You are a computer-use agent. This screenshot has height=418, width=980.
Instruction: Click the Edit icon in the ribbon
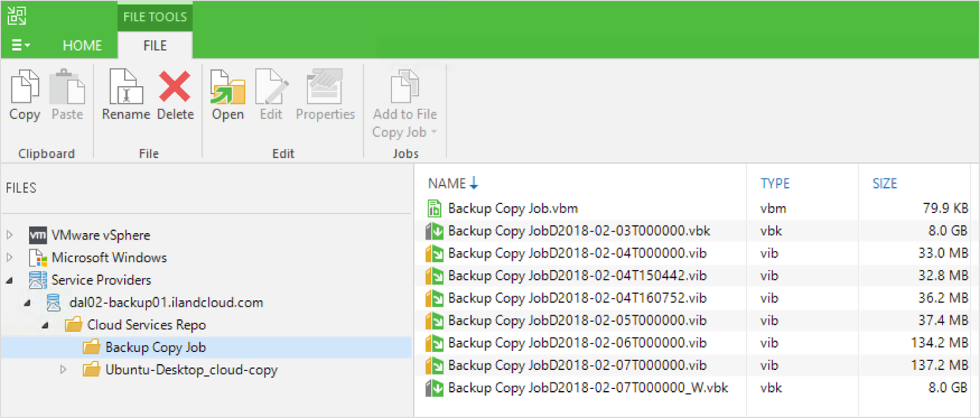(x=271, y=89)
